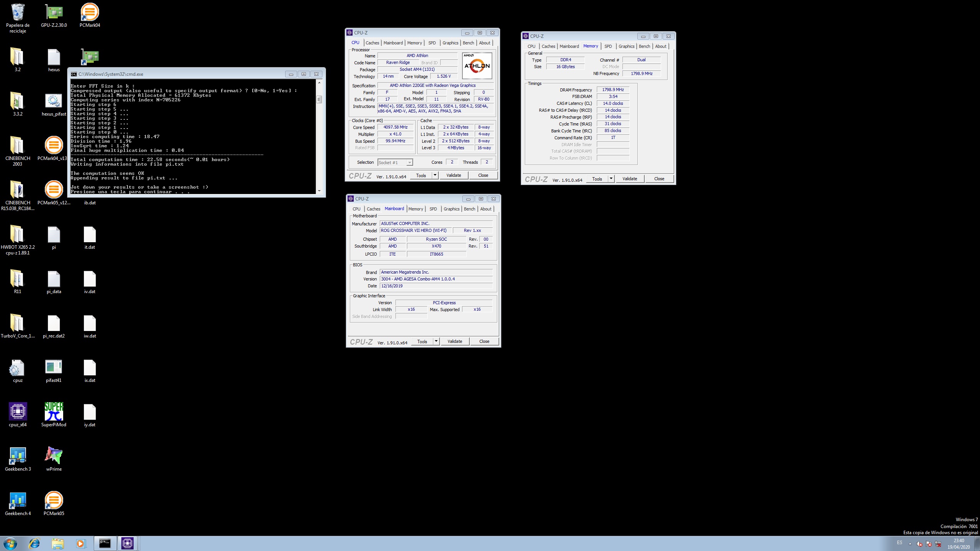Open SPD tab in top CPU-Z window

(x=432, y=43)
